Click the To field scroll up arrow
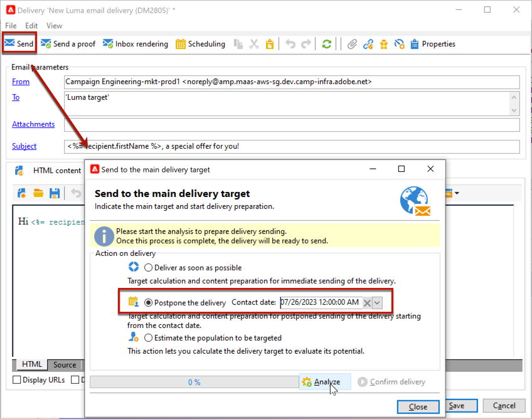Viewport: 532px width, 419px height. 514,97
